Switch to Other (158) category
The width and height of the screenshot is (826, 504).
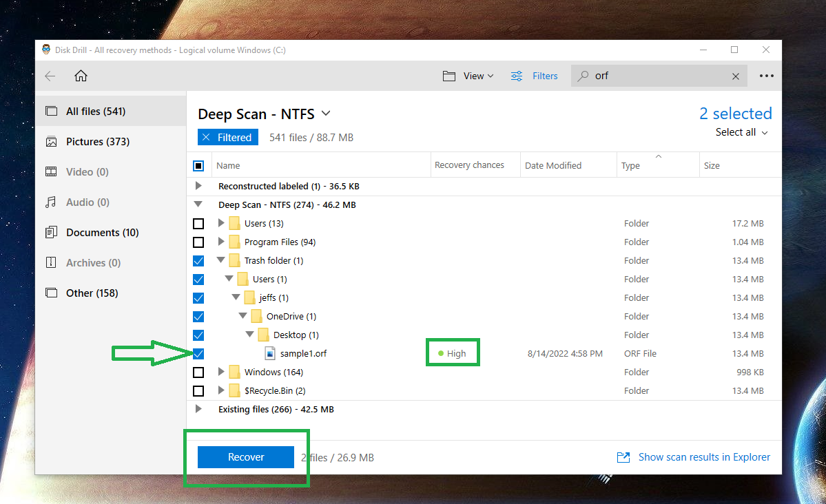pyautogui.click(x=111, y=293)
